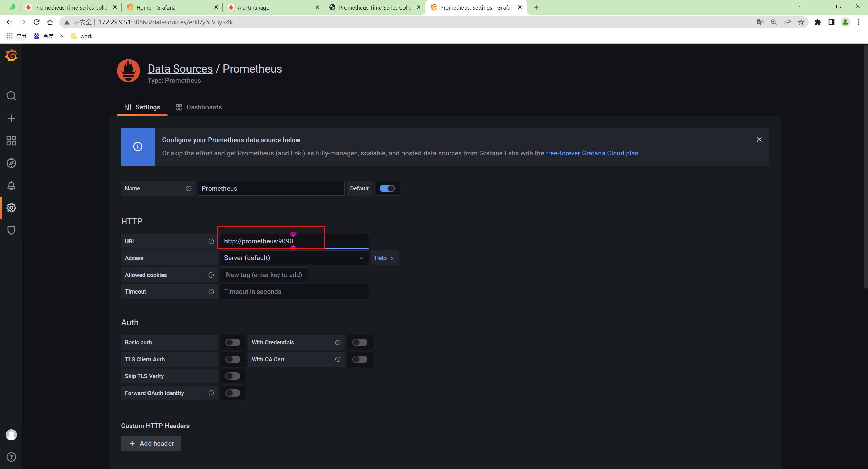Toggle the Default data source switch
The image size is (868, 469).
pyautogui.click(x=387, y=188)
